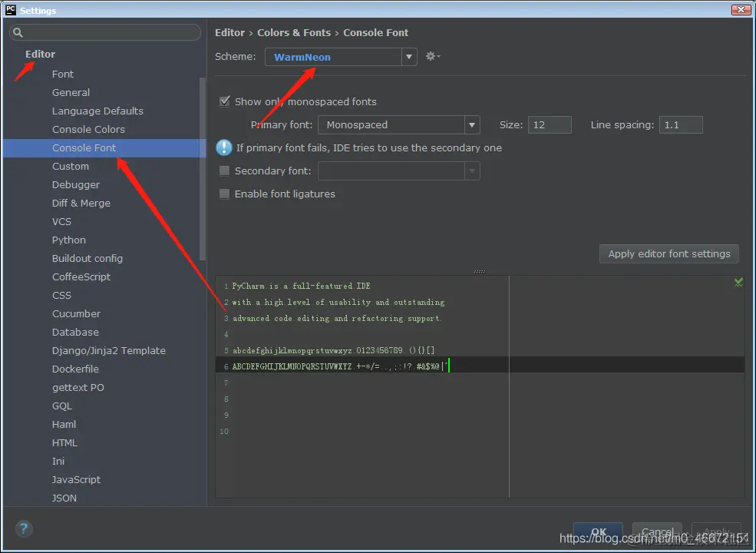Click Colors & Fonts in the breadcrumb

[294, 32]
